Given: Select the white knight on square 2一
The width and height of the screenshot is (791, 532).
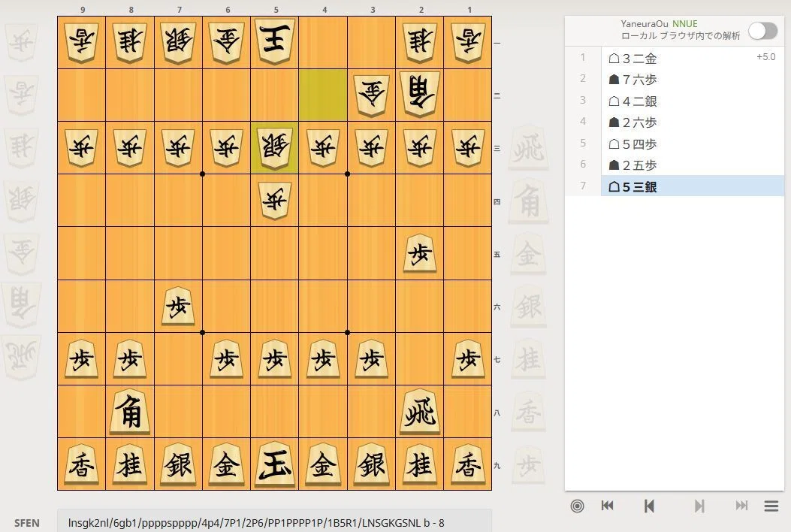Looking at the screenshot, I should (420, 41).
